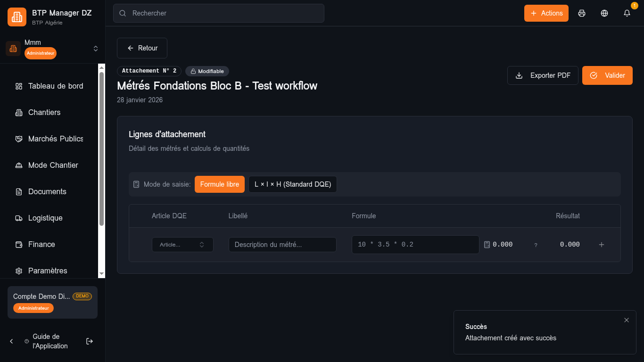Collapse sidebar using left chevron icon

tap(12, 341)
